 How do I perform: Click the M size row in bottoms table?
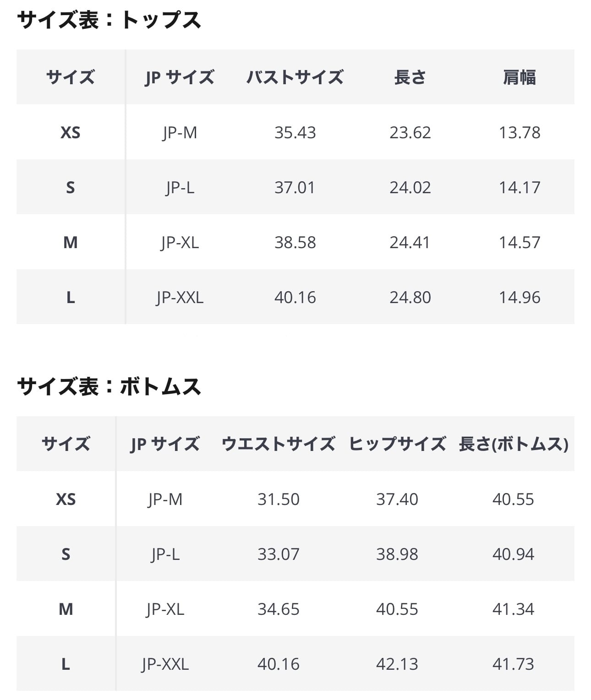point(295,608)
